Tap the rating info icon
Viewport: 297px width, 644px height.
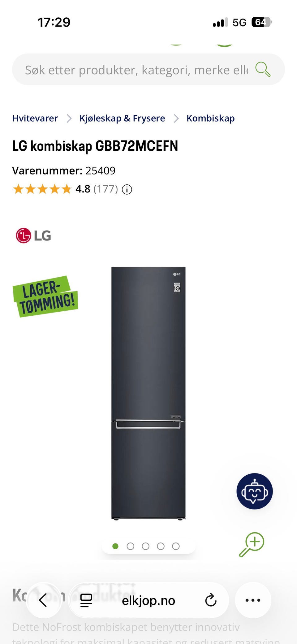coord(127,189)
